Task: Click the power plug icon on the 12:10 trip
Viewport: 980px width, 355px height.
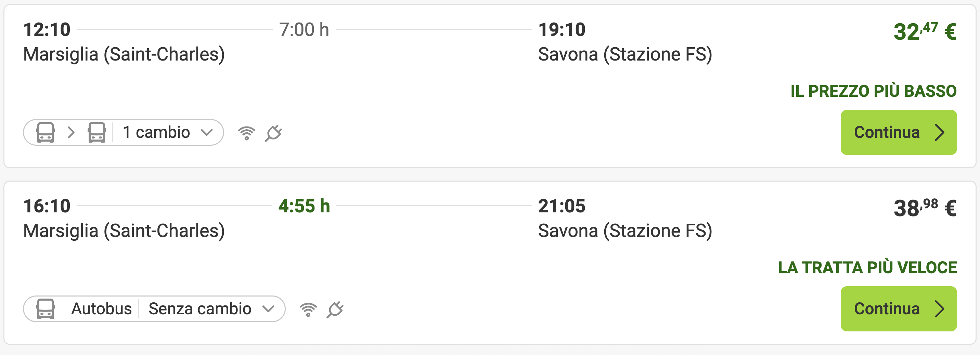Action: (273, 133)
